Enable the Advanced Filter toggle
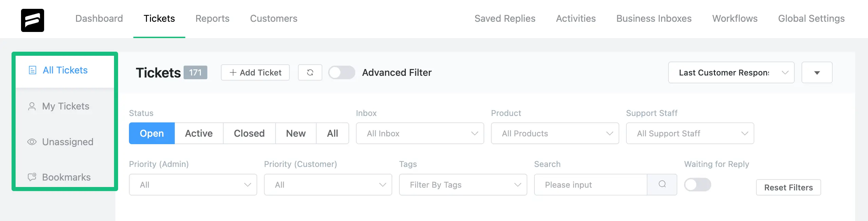The image size is (868, 221). 341,72
